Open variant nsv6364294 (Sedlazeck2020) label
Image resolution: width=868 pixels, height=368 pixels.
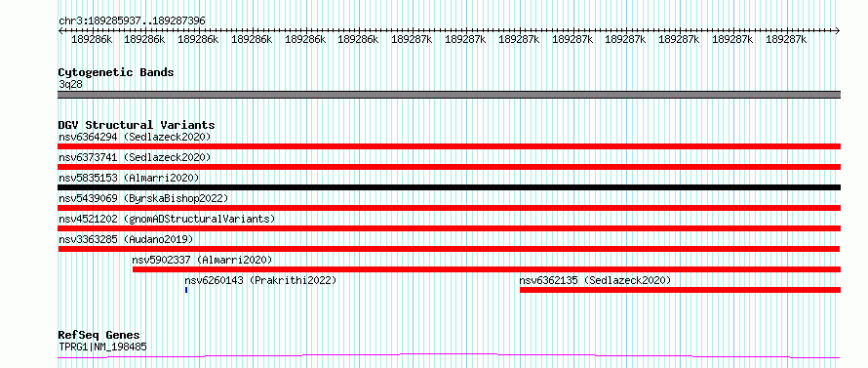coord(135,137)
